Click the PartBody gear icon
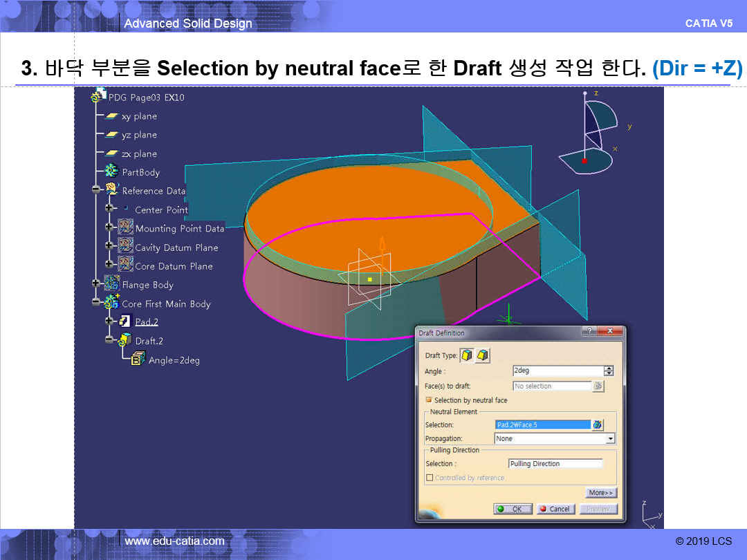This screenshot has height=560, width=747. pyautogui.click(x=111, y=171)
